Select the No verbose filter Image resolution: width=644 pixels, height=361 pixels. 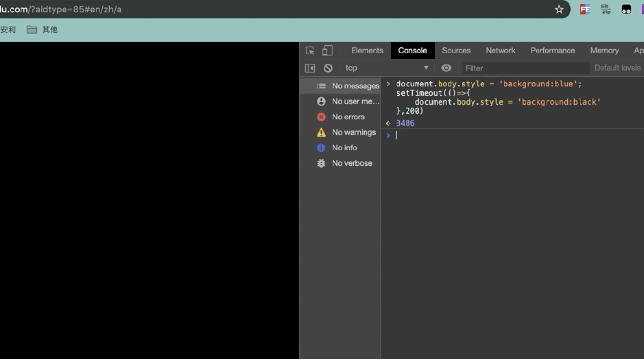pos(340,163)
